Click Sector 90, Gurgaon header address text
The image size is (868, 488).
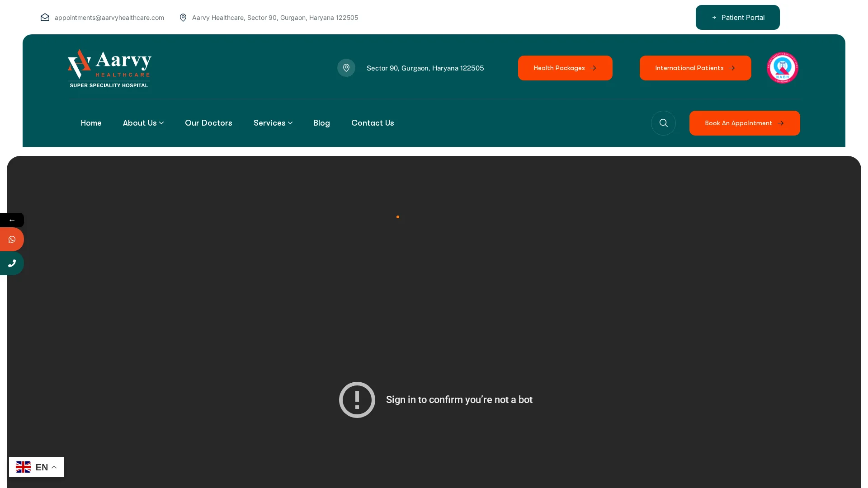(x=425, y=68)
